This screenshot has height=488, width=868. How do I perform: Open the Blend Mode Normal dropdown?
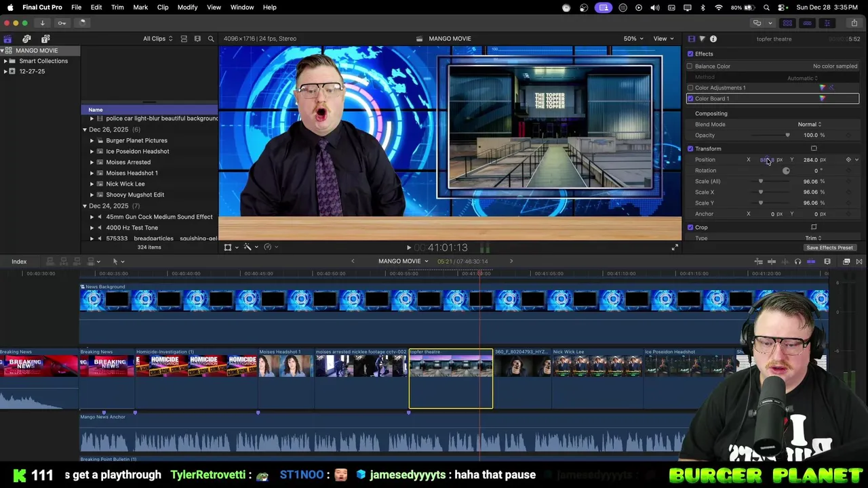[x=809, y=124]
